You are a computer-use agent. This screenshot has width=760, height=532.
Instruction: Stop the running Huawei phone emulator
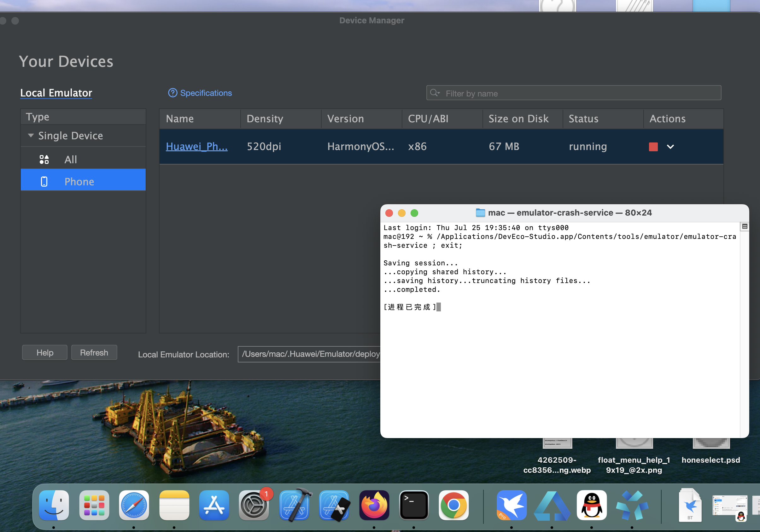653,147
